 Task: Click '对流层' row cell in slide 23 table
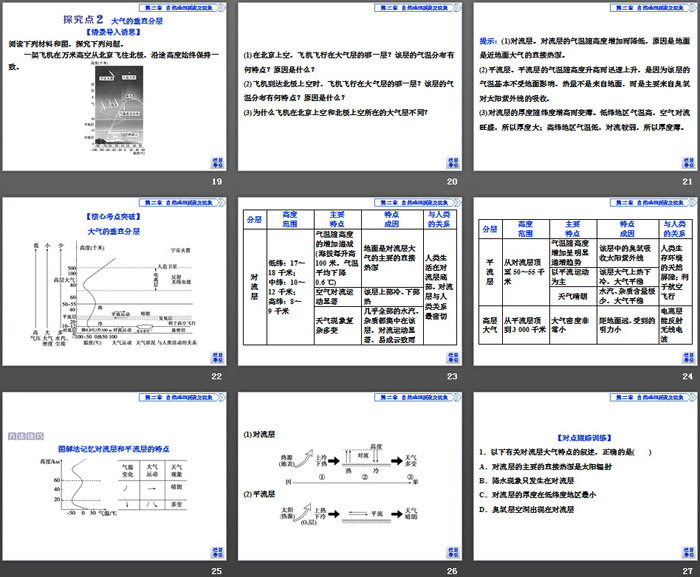(x=255, y=287)
